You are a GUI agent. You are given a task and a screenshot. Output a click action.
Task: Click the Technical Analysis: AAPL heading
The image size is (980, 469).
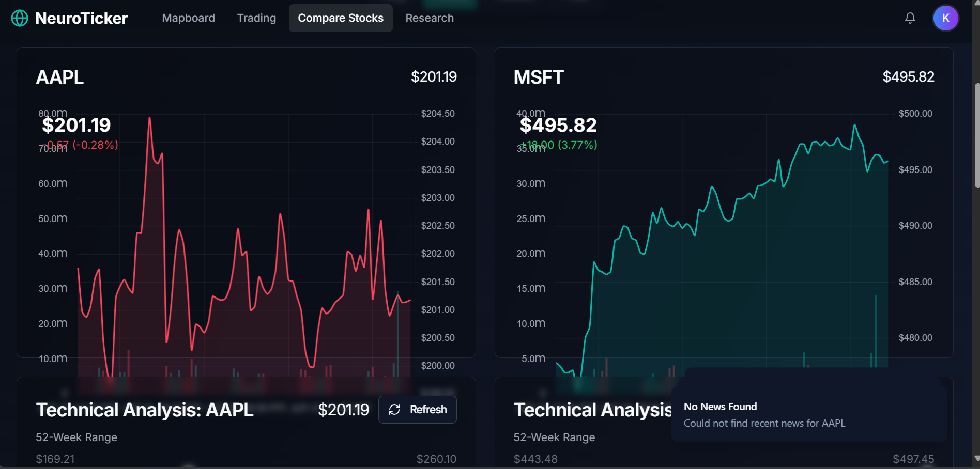click(145, 410)
